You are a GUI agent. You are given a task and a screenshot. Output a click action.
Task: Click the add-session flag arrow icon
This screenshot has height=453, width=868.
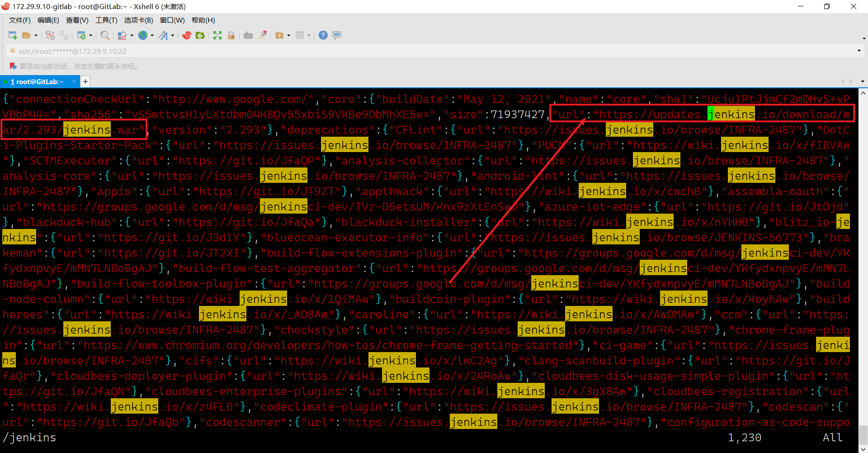(x=13, y=67)
